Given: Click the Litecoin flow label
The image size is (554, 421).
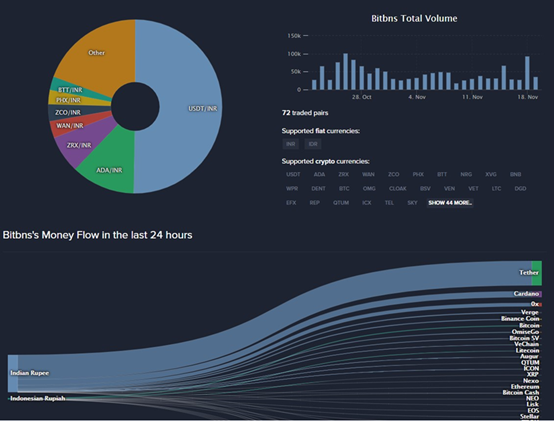Looking at the screenshot, I should [528, 351].
